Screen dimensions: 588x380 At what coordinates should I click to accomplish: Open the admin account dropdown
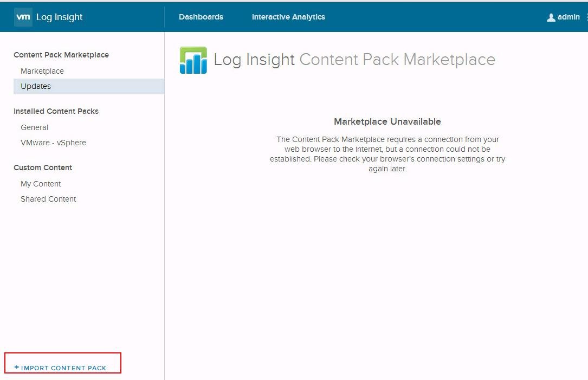pyautogui.click(x=568, y=17)
